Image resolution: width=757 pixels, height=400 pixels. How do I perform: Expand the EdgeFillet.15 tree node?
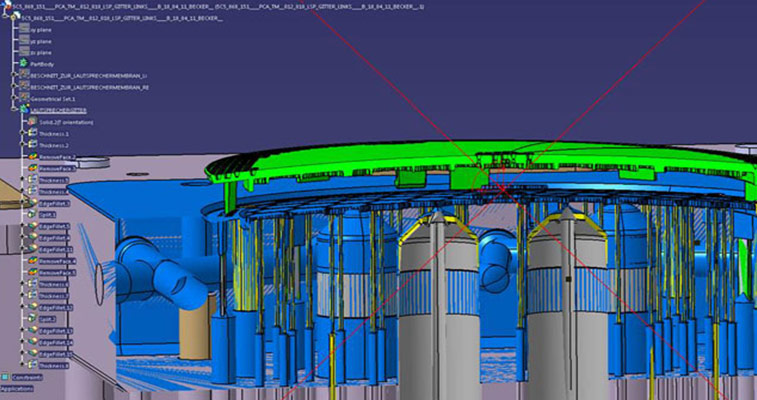point(22,353)
